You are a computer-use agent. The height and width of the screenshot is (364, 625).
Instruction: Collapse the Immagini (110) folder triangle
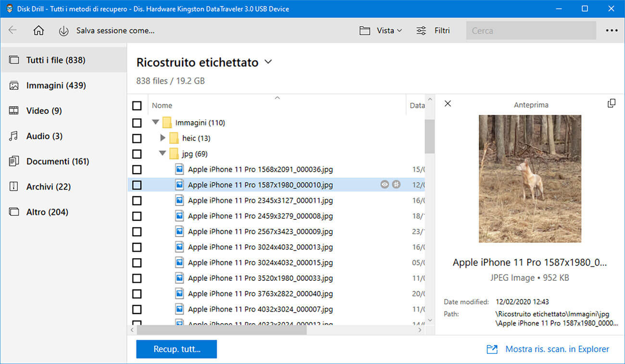(155, 123)
